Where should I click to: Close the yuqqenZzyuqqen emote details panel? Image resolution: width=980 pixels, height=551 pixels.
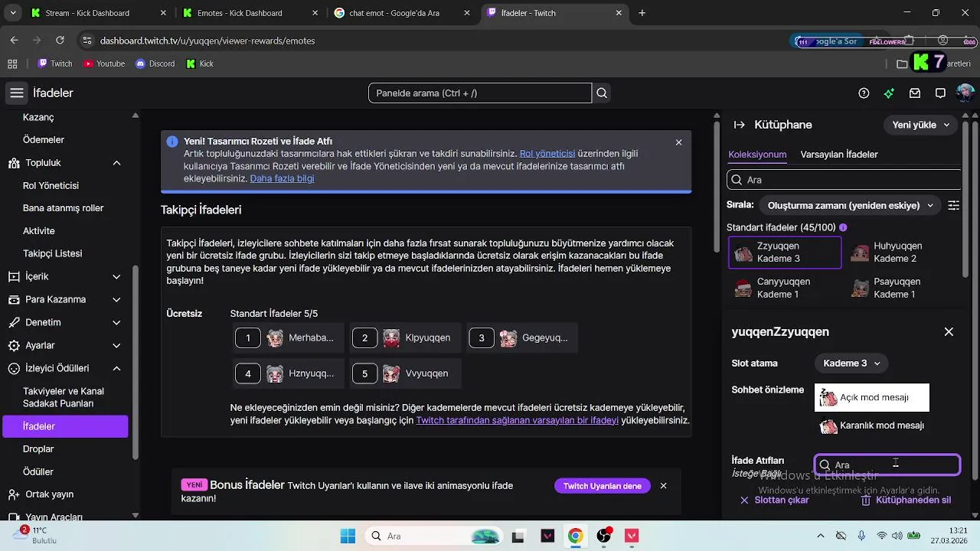tap(949, 332)
